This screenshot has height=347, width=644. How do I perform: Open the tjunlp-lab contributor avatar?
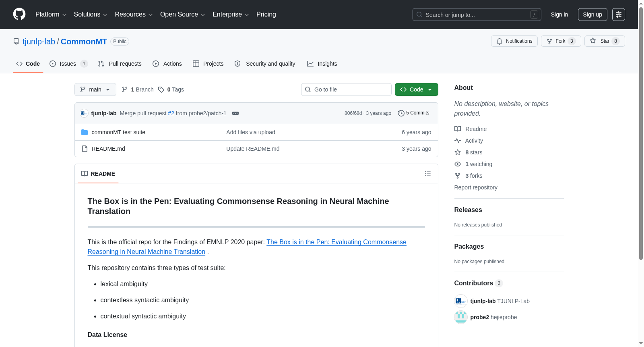coord(461,301)
